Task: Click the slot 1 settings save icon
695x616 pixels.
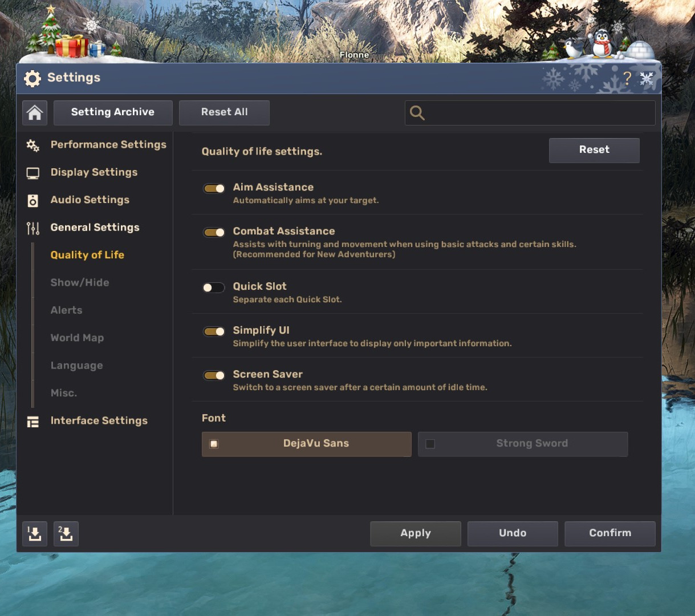Action: [34, 534]
